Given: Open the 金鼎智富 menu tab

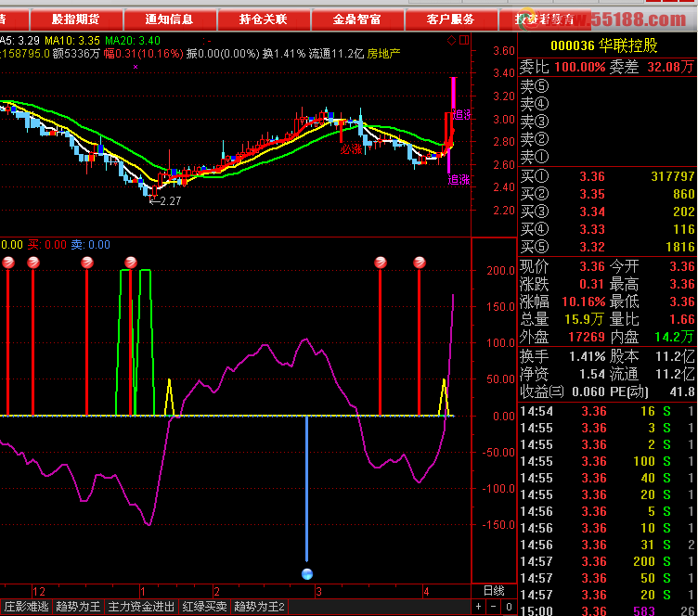Looking at the screenshot, I should click(x=357, y=19).
